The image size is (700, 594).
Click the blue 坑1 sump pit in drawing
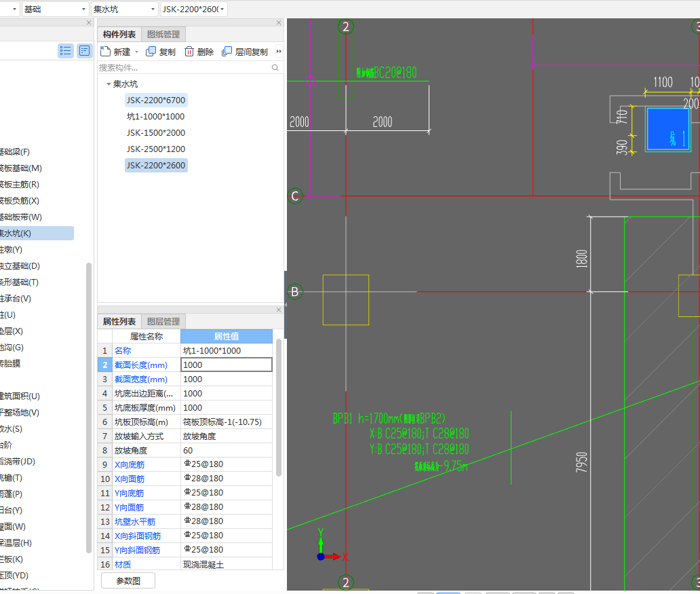(668, 129)
